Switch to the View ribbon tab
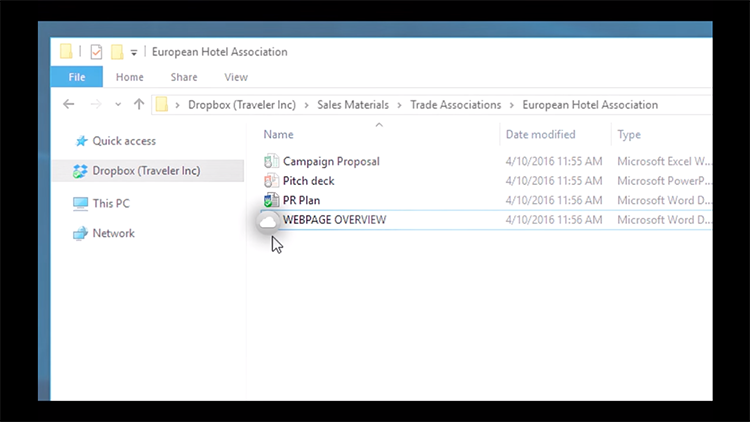Viewport: 750px width, 422px height. click(236, 77)
